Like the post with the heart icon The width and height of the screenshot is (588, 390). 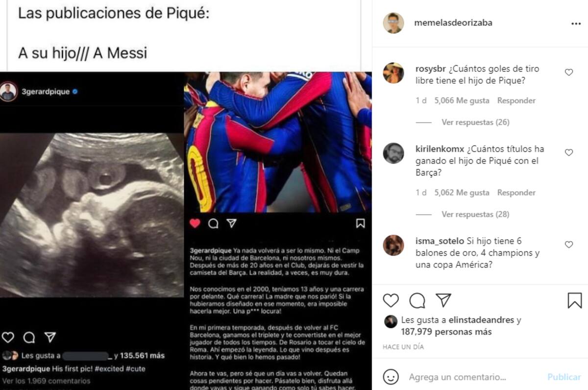[x=391, y=300]
